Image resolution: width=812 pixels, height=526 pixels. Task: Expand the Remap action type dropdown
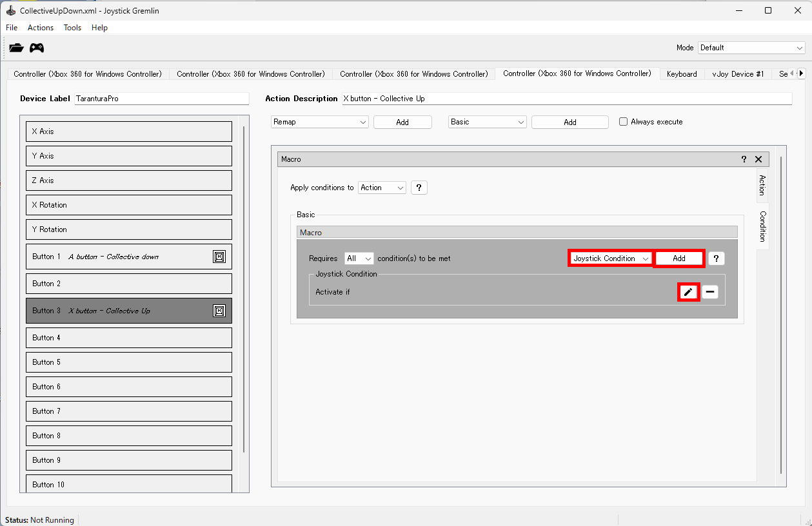[319, 122]
